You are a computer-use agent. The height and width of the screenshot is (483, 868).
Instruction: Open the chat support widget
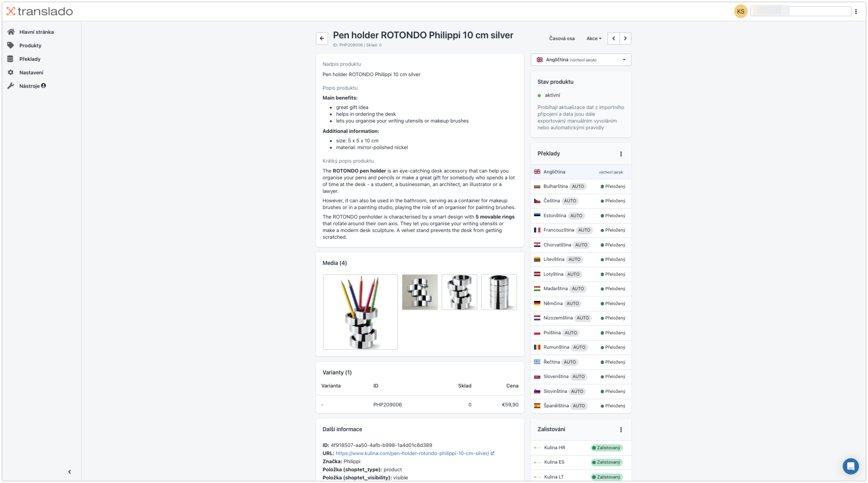(x=850, y=467)
